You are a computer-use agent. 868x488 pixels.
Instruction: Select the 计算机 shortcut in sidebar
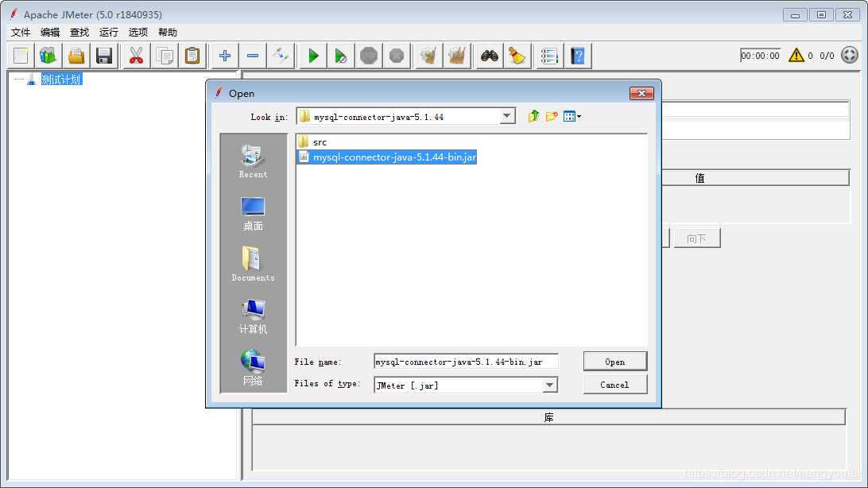253,317
